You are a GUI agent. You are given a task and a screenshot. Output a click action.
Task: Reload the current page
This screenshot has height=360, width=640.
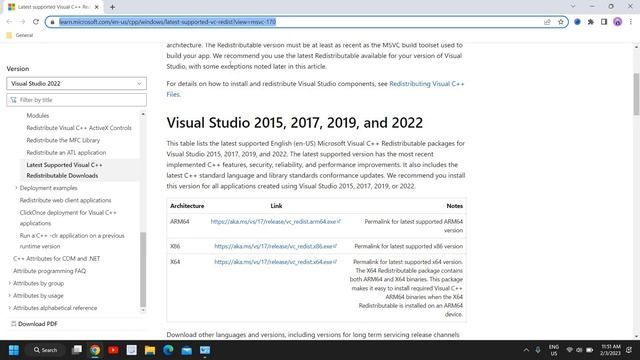tap(36, 22)
